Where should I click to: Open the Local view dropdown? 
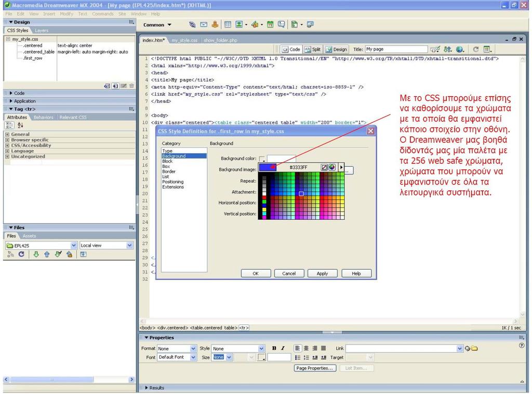[129, 245]
